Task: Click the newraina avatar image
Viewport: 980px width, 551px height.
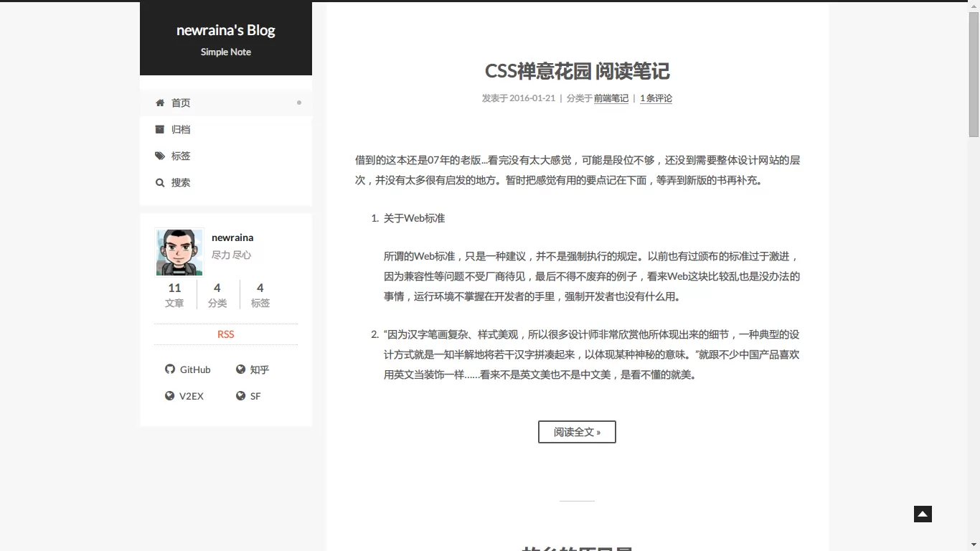Action: [x=179, y=253]
